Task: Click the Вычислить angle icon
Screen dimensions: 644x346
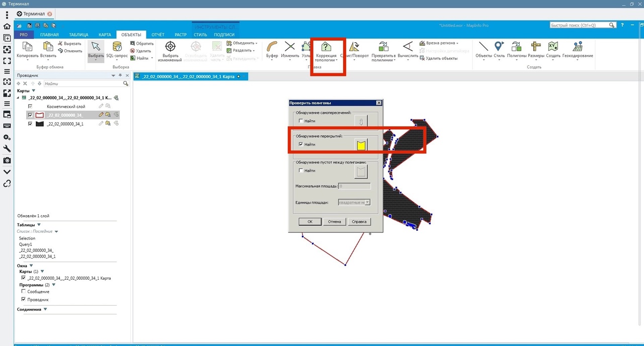Action: click(408, 47)
